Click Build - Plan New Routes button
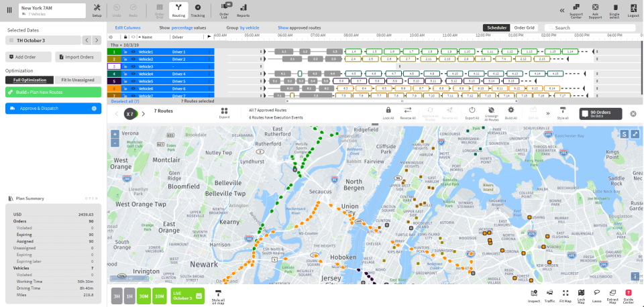The image size is (644, 307). pyautogui.click(x=53, y=92)
